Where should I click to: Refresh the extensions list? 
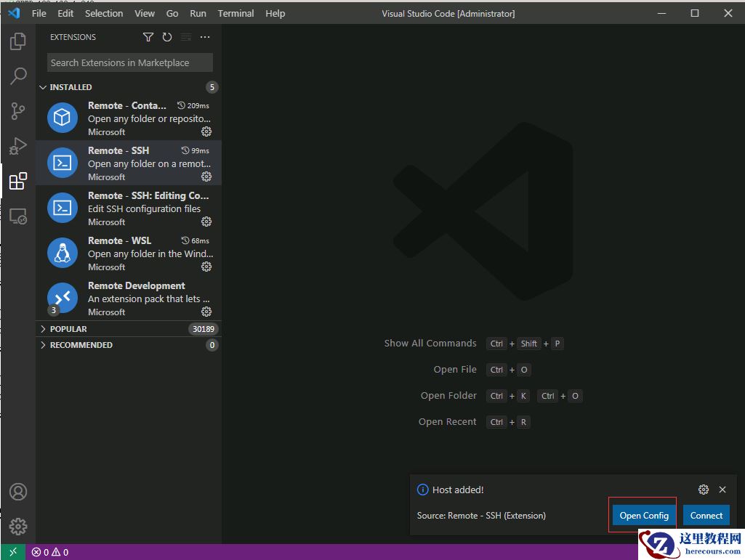pos(167,37)
